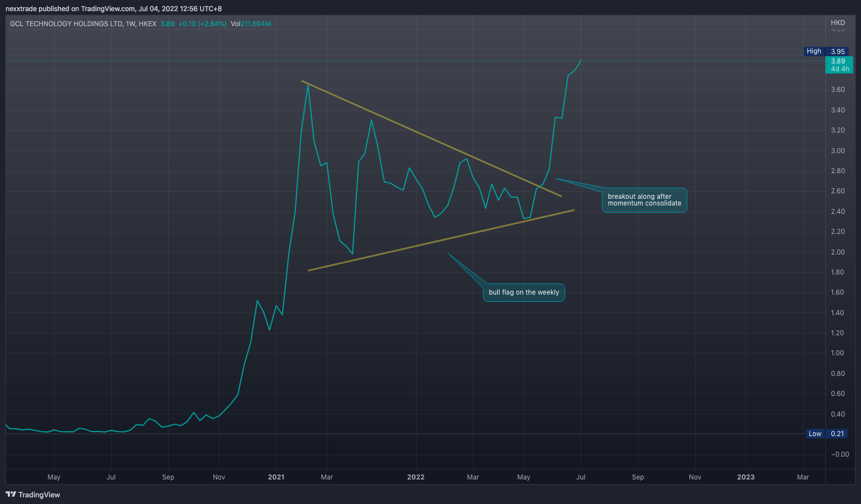This screenshot has width=861, height=504.
Task: Click the 2.60 price axis label
Action: click(838, 191)
